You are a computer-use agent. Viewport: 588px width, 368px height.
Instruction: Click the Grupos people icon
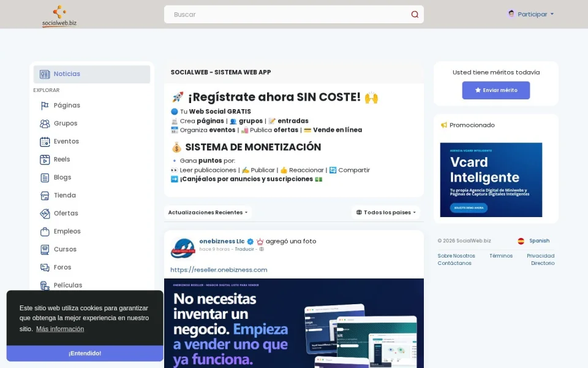coord(45,123)
